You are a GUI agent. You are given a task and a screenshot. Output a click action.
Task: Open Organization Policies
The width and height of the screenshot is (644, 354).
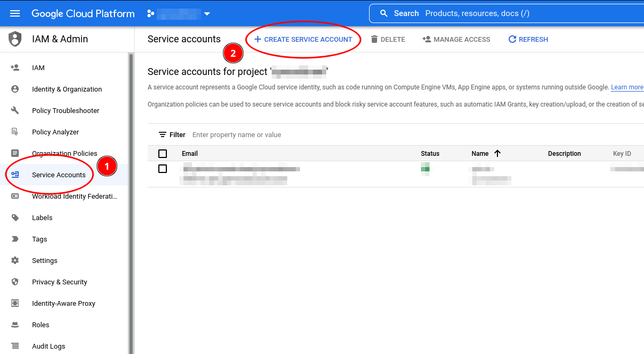coord(64,154)
